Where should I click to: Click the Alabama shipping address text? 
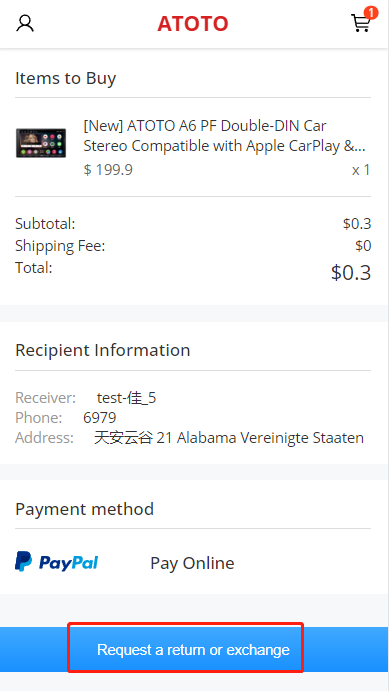(x=229, y=438)
